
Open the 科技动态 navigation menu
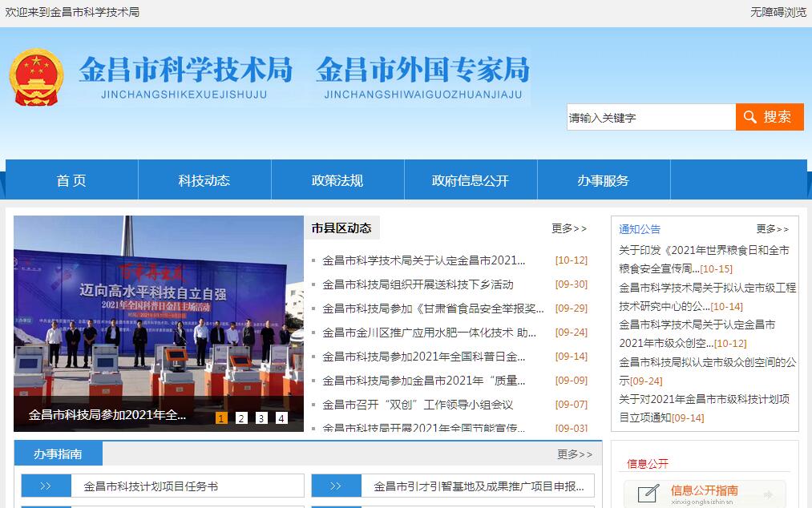[204, 180]
